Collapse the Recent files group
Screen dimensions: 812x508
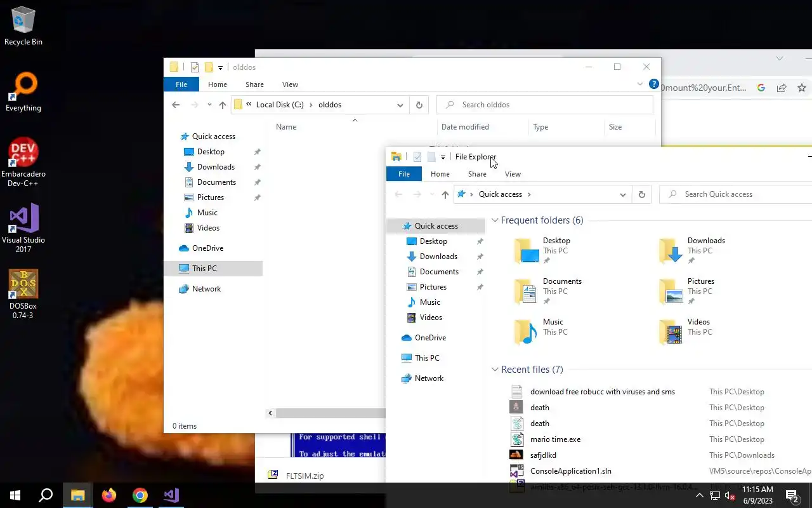coord(495,370)
